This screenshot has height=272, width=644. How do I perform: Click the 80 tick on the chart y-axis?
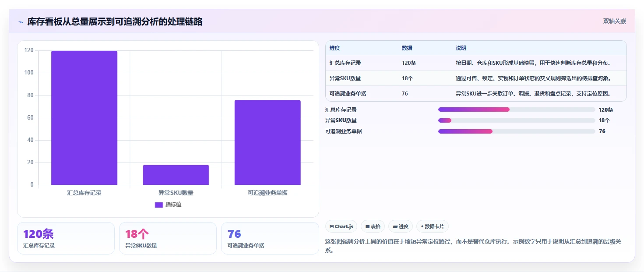pyautogui.click(x=30, y=95)
